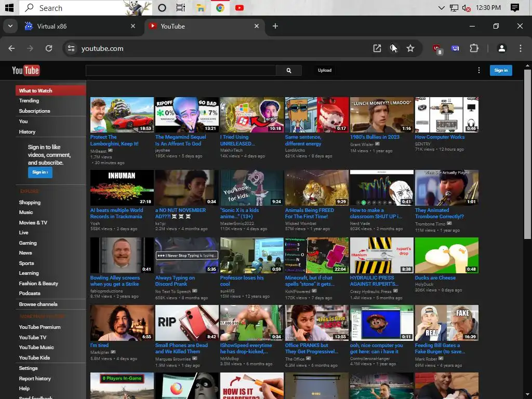Click YouTube app icon in taskbar
Screen dimensions: 532x399
pyautogui.click(x=239, y=7)
